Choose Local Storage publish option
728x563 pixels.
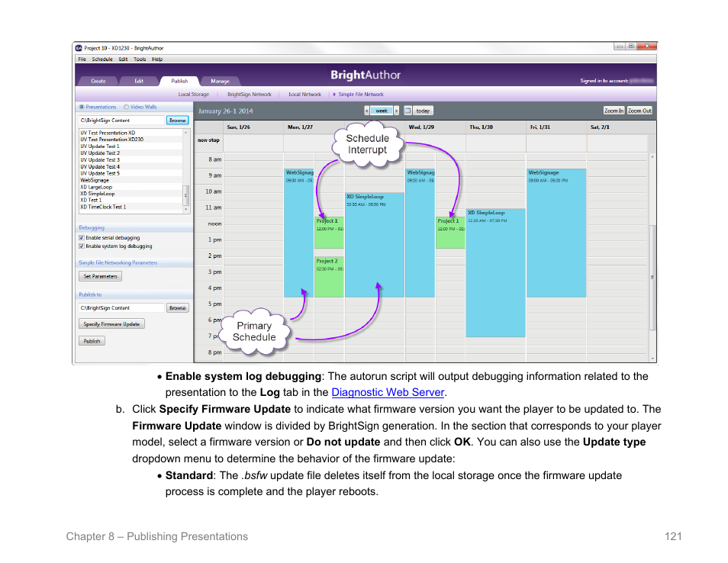(x=194, y=95)
